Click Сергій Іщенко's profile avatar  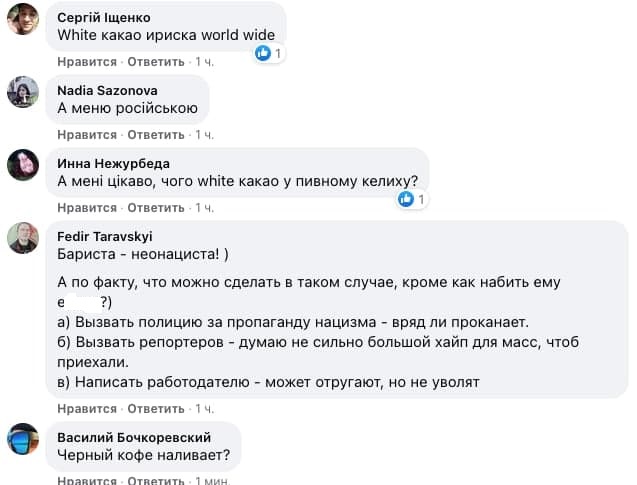coord(22,18)
